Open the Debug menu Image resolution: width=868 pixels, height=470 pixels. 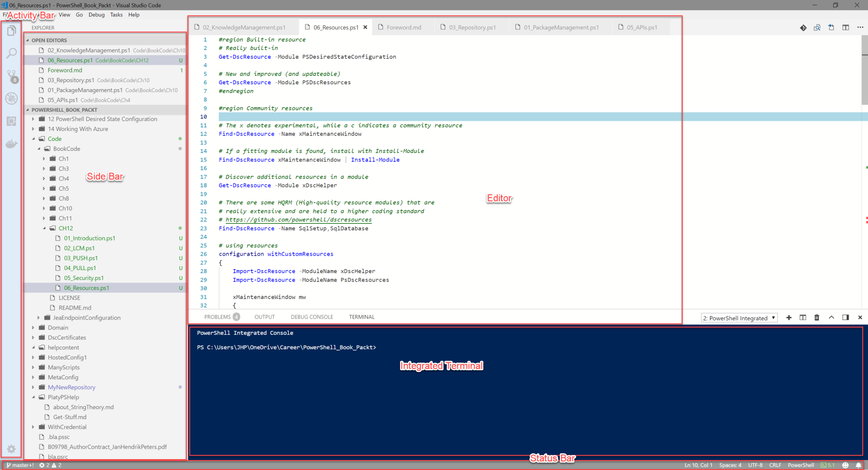pos(97,15)
